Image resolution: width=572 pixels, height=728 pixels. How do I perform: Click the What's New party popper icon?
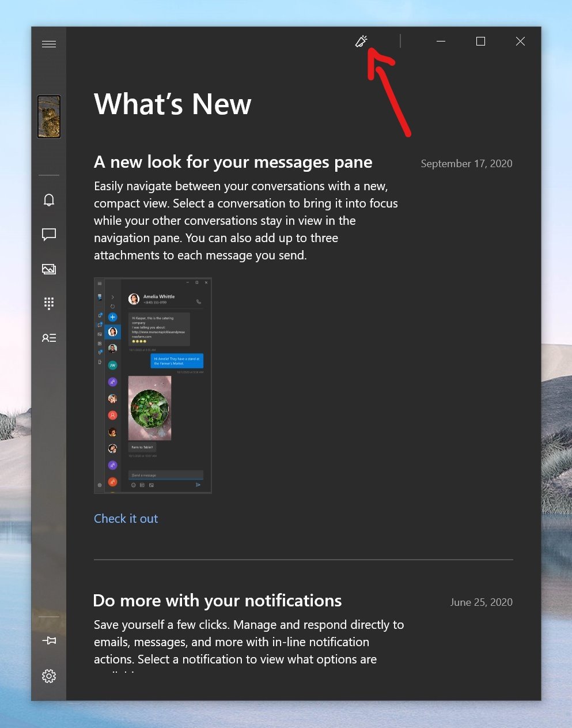point(361,42)
